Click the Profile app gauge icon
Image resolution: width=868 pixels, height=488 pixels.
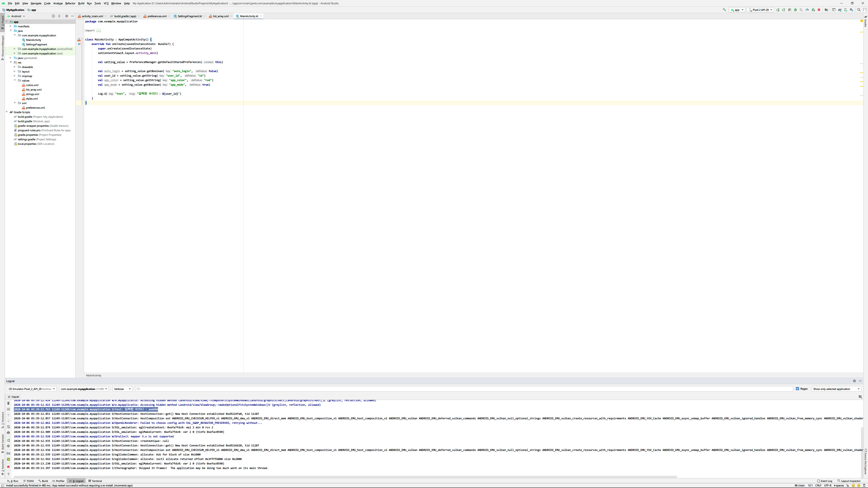click(x=807, y=10)
